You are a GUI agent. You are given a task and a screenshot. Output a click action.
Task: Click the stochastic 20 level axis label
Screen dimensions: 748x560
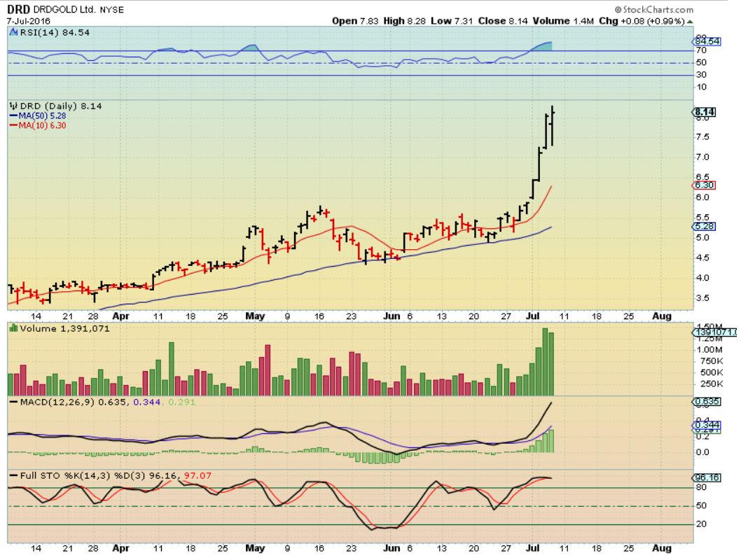pos(701,524)
